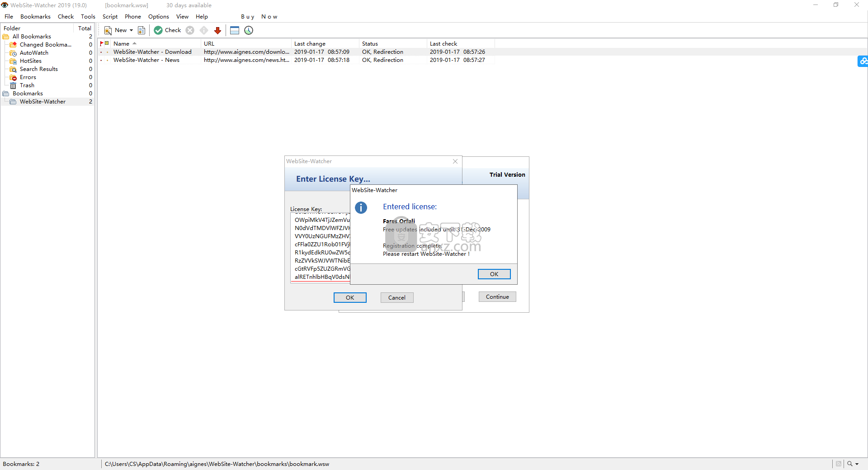Sort by the Status column header
868x470 pixels.
click(393, 44)
